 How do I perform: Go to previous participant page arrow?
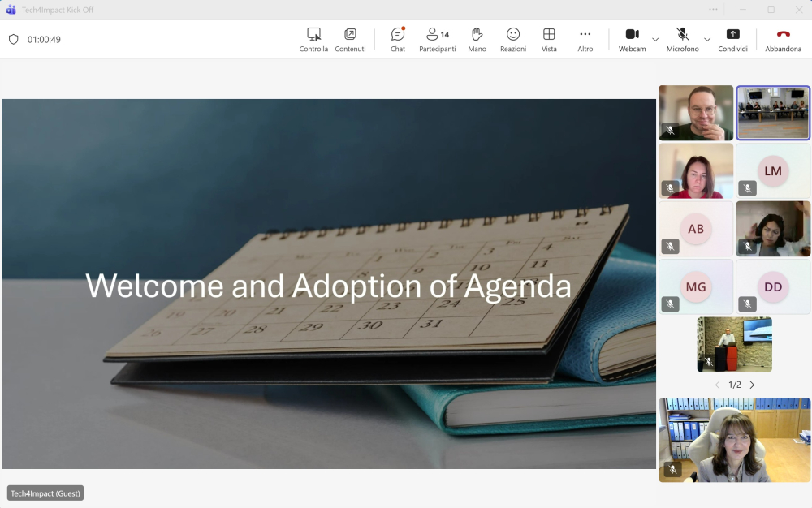tap(717, 385)
